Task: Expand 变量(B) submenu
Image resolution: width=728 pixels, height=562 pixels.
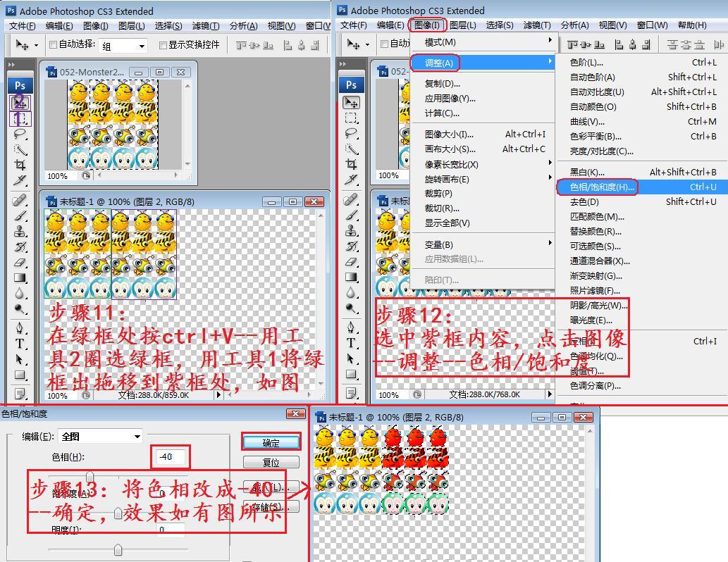Action: pyautogui.click(x=483, y=244)
